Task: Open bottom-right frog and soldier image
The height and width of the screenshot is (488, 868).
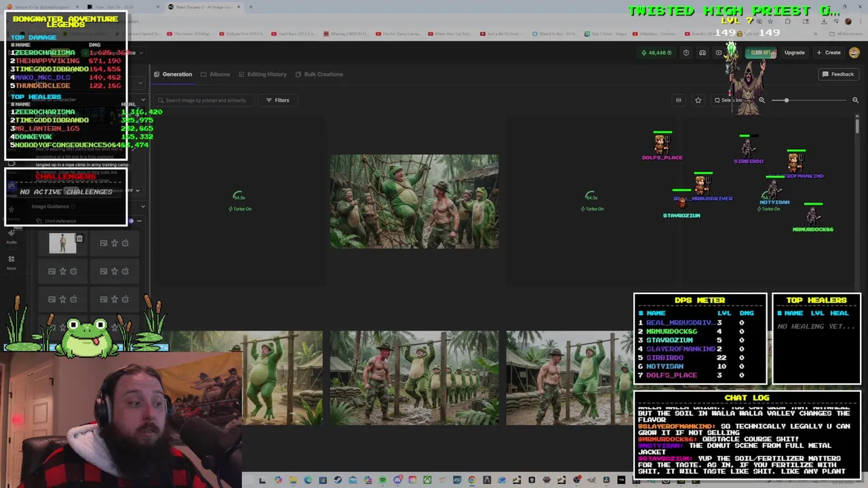Action: coord(569,378)
